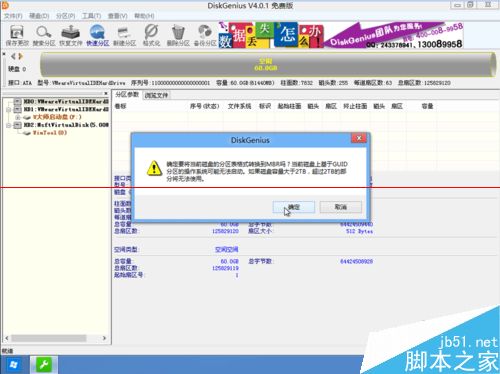Screen dimensions: 500x374
Task: Click the 序号(状态) column header
Action: pos(204,106)
